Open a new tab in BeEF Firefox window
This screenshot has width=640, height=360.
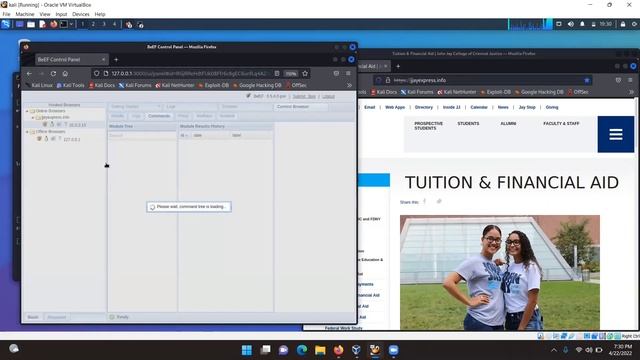coord(116,60)
